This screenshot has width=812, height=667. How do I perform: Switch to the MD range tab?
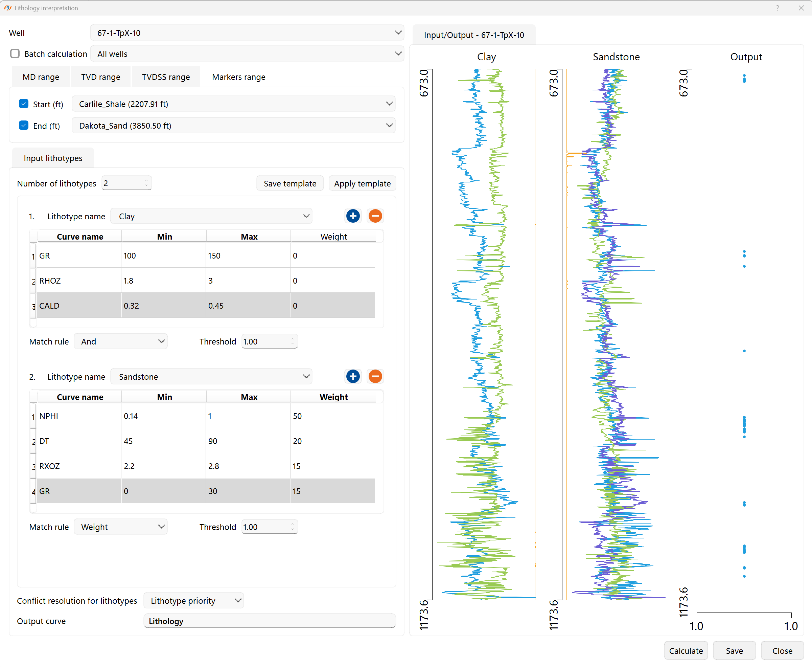(41, 77)
